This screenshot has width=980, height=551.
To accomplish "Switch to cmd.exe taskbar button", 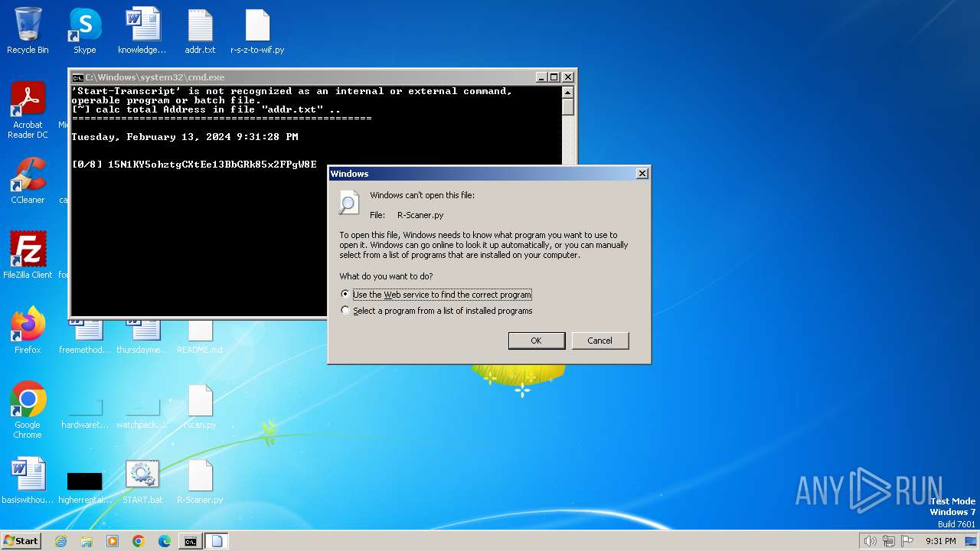I will pos(190,541).
